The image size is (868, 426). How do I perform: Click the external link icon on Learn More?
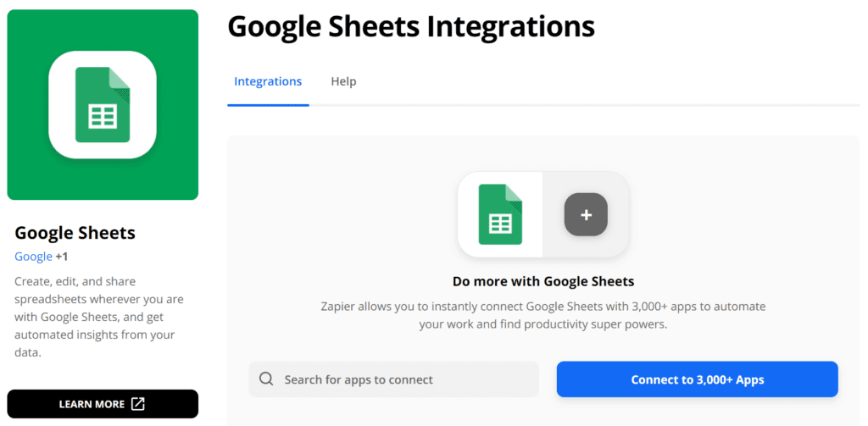pyautogui.click(x=137, y=404)
